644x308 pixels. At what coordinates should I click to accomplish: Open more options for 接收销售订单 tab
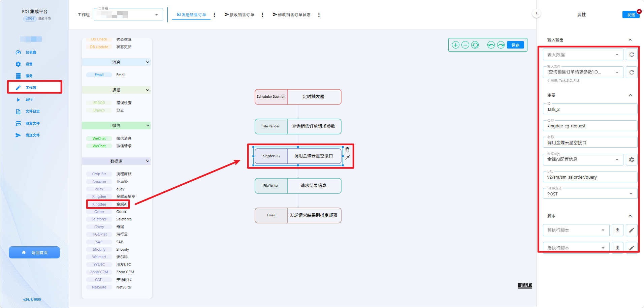(263, 15)
